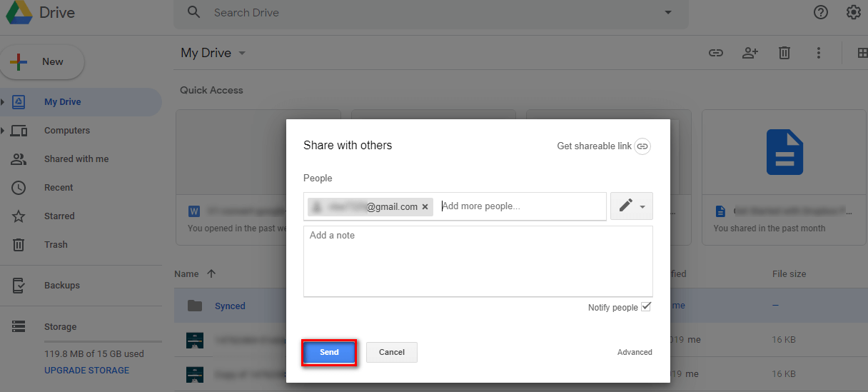868x392 pixels.
Task: Click the toolbar Share person-add icon
Action: (x=750, y=53)
